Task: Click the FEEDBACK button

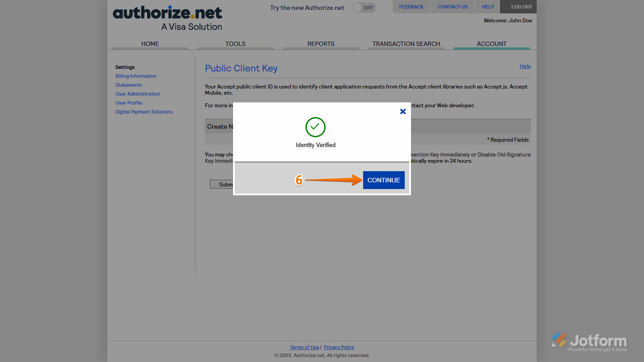Action: click(x=411, y=6)
